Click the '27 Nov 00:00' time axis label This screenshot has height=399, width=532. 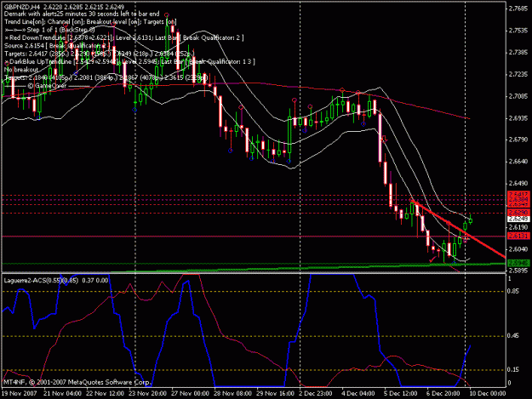(x=190, y=393)
